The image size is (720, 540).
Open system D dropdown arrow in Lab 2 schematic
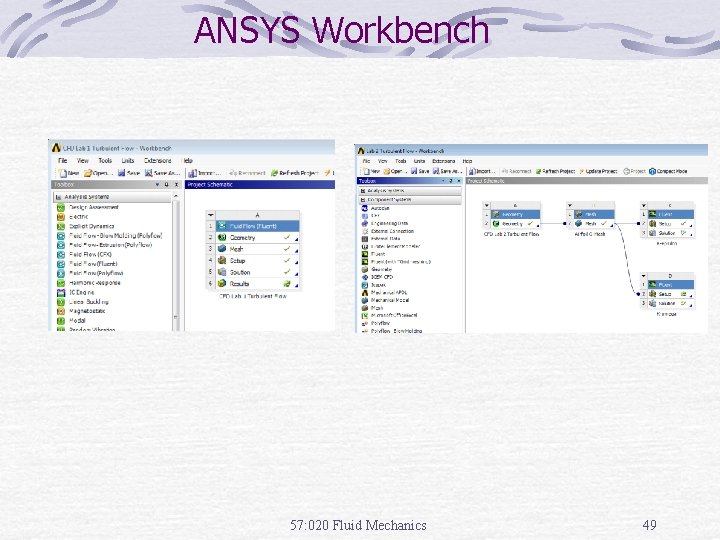click(644, 276)
